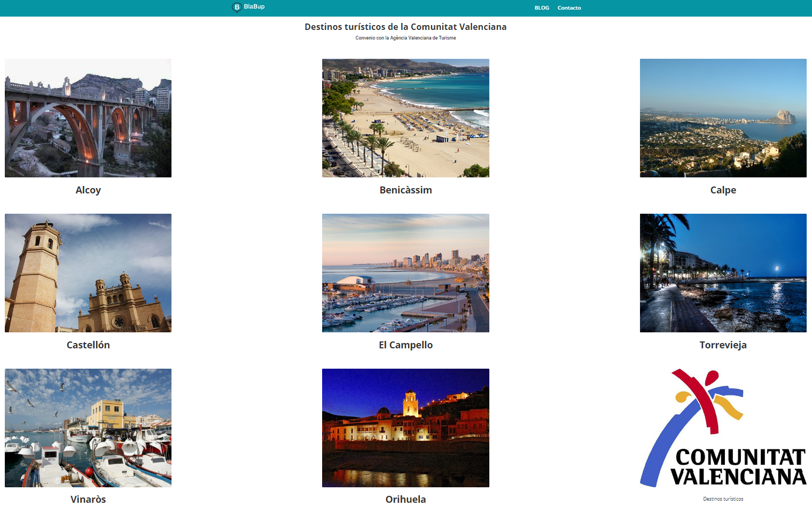The width and height of the screenshot is (812, 514).
Task: Visit the Torrevieja title link
Action: 723,345
